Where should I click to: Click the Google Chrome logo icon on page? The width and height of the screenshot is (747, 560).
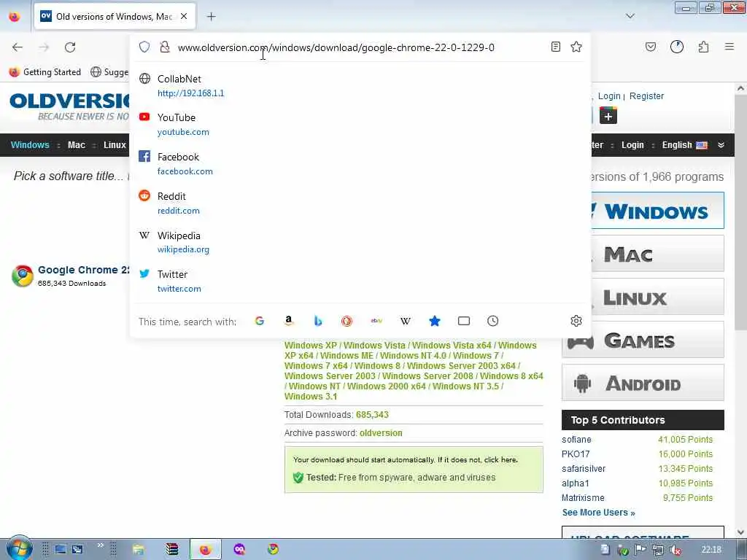[x=23, y=276]
